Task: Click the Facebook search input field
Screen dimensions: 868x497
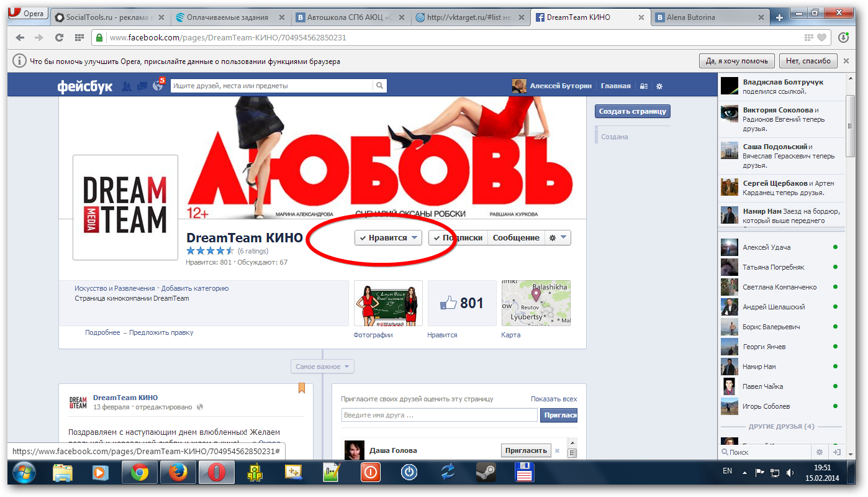Action: pos(272,86)
